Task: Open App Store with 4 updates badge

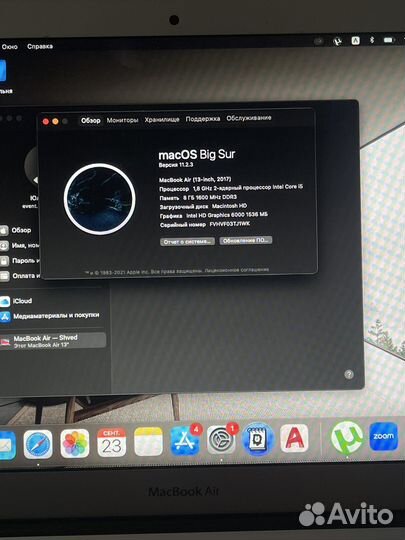Action: point(185,440)
